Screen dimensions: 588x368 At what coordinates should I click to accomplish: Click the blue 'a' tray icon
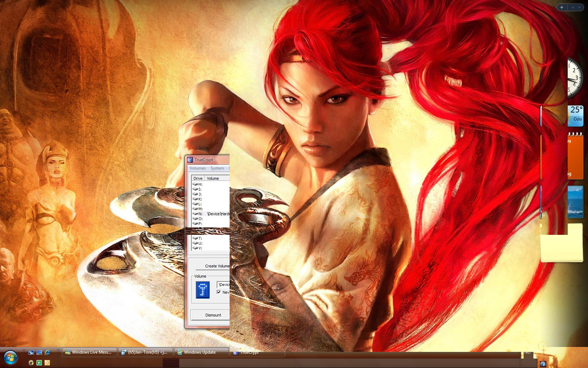click(543, 364)
